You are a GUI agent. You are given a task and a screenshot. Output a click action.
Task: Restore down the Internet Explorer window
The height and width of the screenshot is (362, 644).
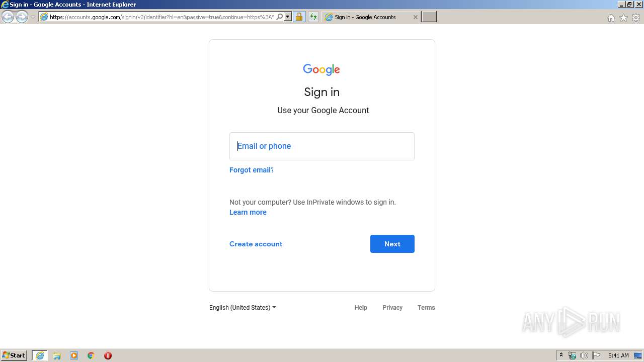point(629,5)
